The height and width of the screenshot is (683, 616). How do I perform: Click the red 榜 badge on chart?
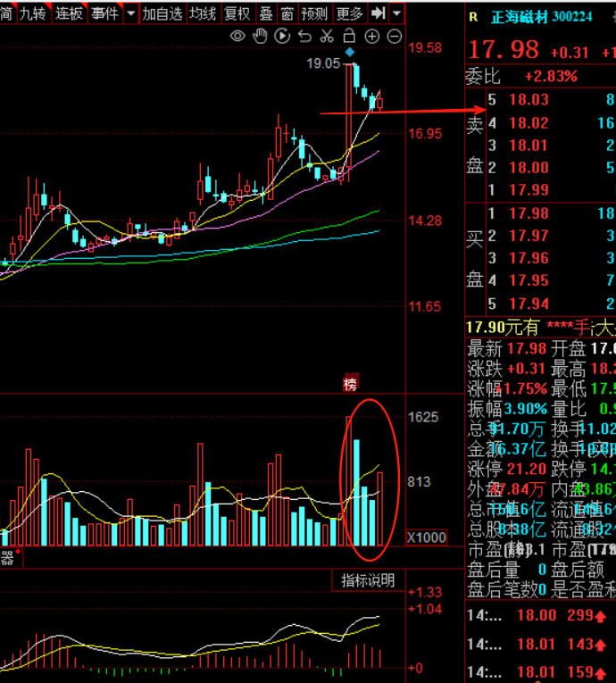tap(351, 384)
